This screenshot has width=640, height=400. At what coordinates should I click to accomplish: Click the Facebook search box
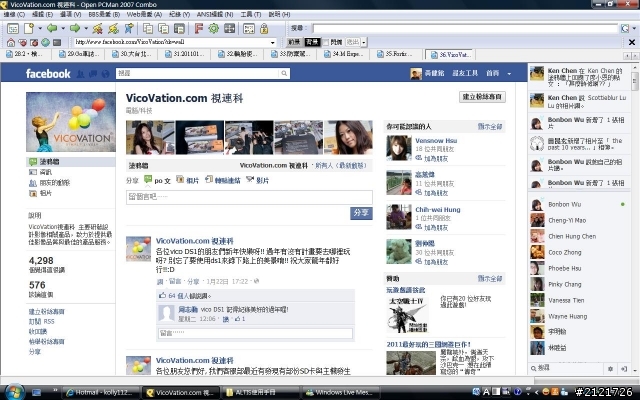click(x=198, y=73)
